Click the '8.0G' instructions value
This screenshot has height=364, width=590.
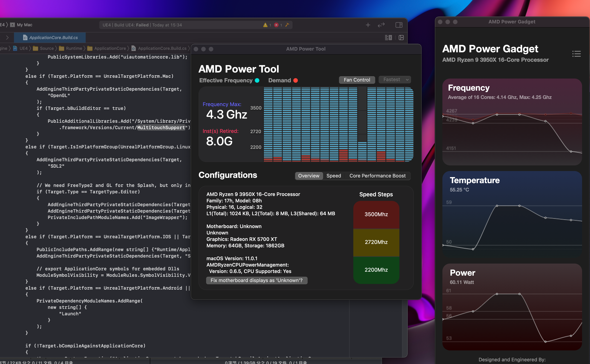click(219, 142)
